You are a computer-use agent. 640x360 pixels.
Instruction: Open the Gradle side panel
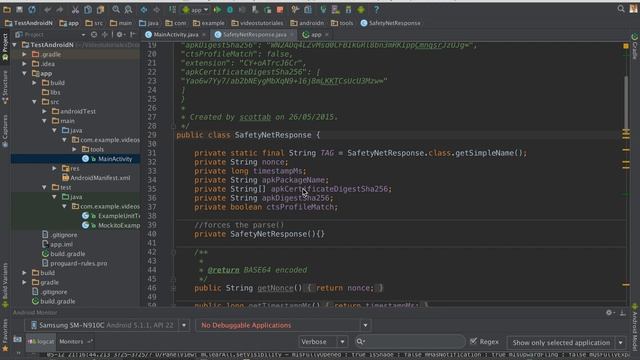(635, 46)
